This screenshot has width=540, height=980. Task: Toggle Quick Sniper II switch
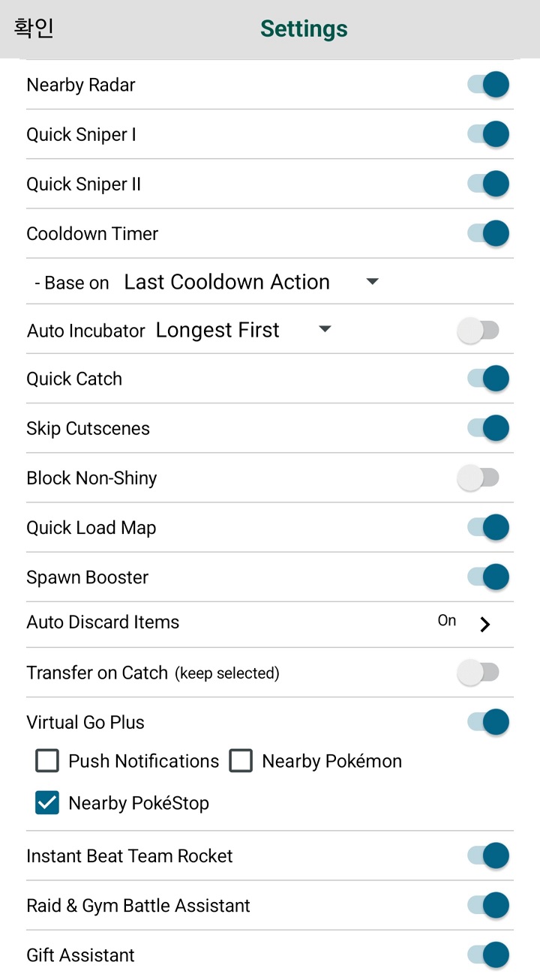click(488, 184)
